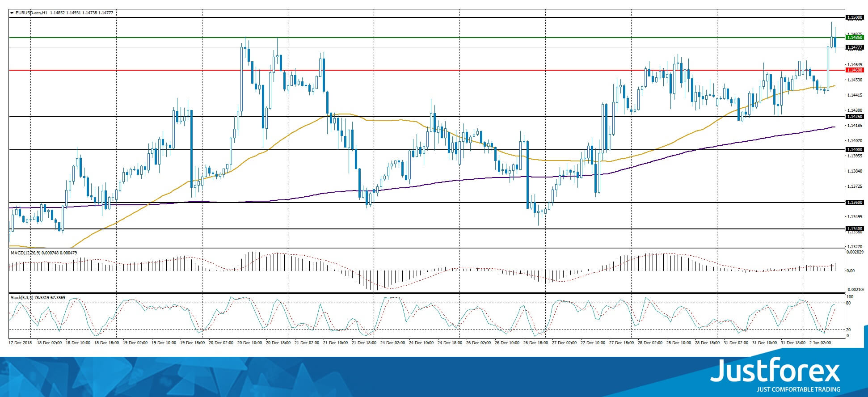
Task: Click the current price 1.14777 tag
Action: point(855,47)
